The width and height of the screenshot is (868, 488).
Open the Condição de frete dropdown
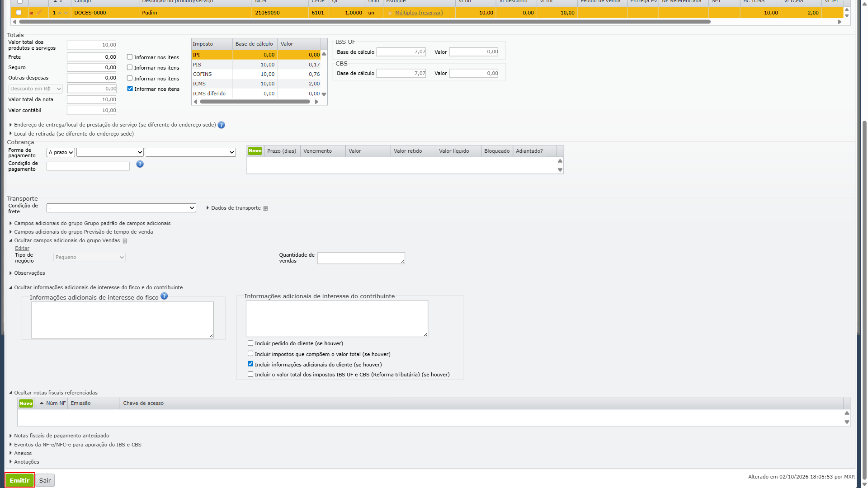[x=121, y=208]
